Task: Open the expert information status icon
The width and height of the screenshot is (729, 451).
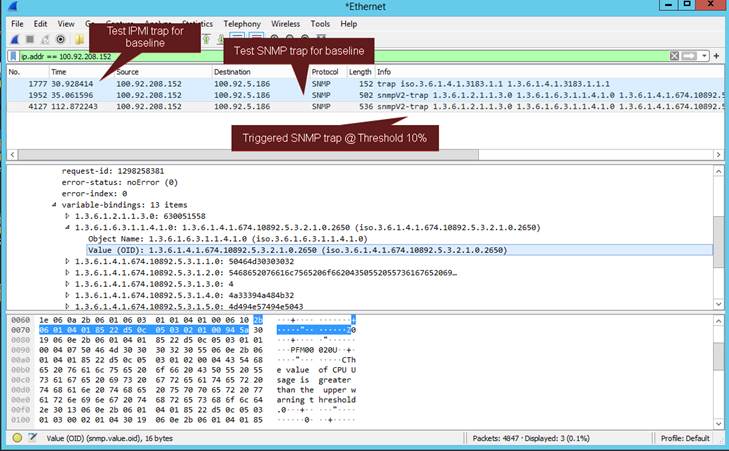Action: click(x=17, y=438)
